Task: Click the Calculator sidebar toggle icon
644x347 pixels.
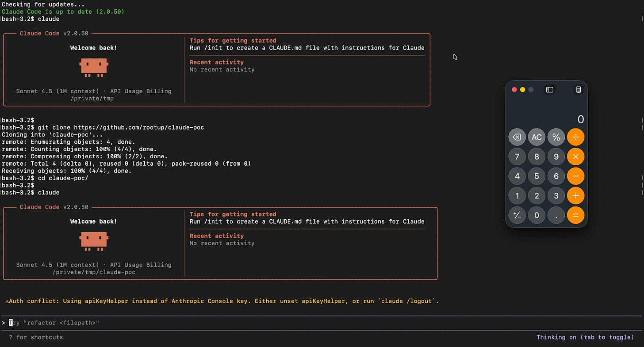Action: (550, 90)
